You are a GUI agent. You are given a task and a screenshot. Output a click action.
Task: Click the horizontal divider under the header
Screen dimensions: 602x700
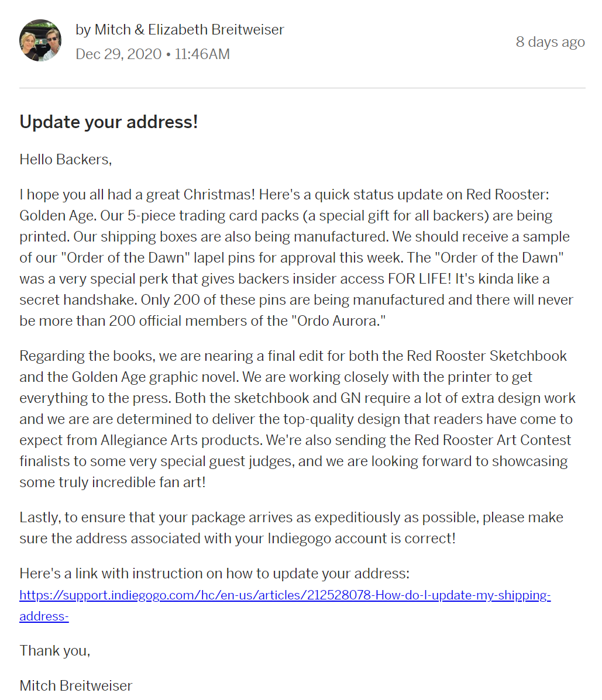302,88
